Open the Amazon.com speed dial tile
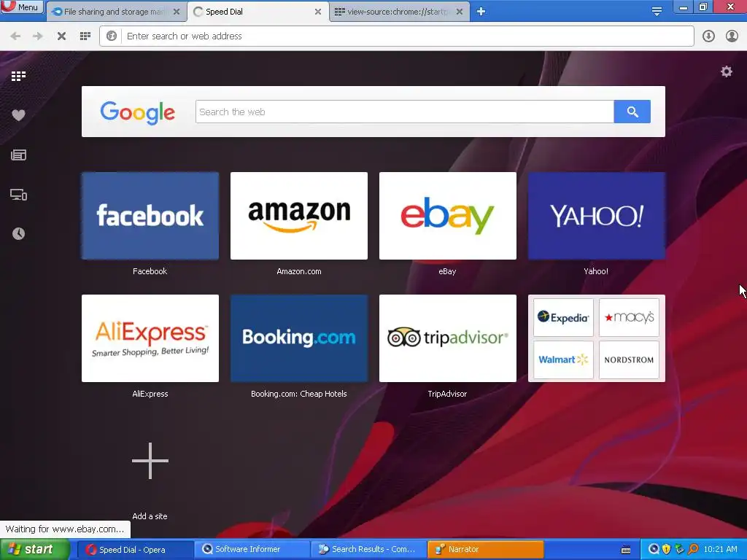 [x=298, y=216]
